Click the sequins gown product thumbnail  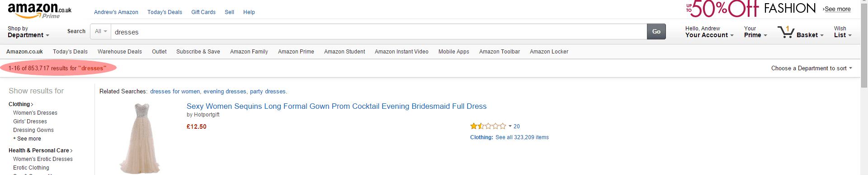[140, 138]
